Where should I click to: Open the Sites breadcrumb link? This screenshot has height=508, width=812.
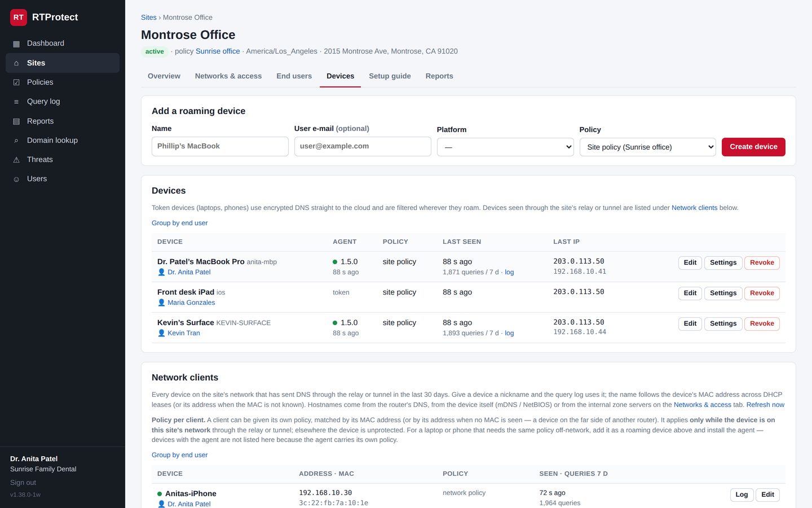tap(149, 17)
